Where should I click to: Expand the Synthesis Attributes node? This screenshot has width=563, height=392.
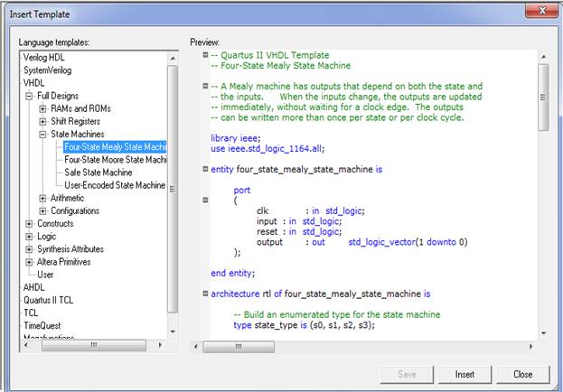30,248
